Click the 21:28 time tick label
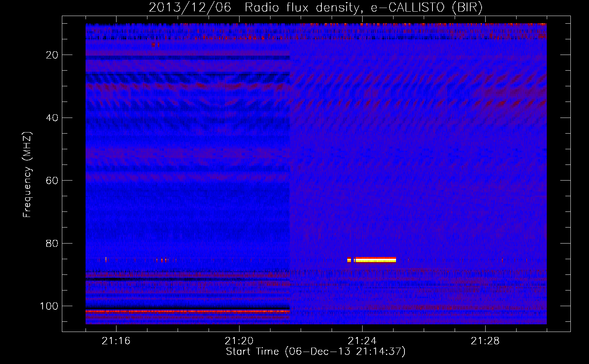 (485, 341)
